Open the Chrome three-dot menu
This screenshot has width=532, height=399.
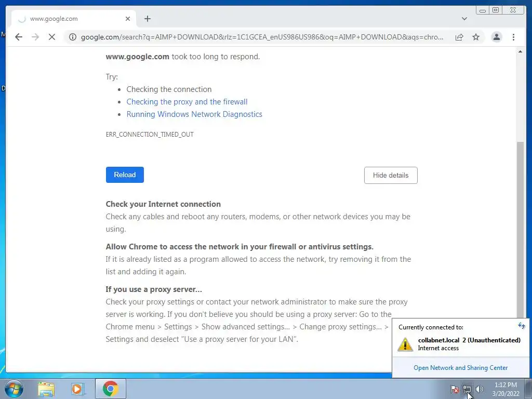click(513, 37)
